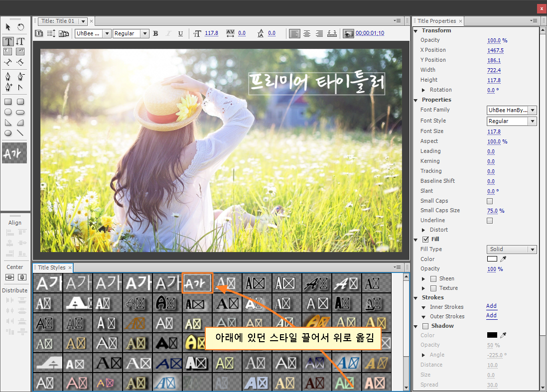Select the Line tool
The image size is (547, 392).
click(x=20, y=133)
